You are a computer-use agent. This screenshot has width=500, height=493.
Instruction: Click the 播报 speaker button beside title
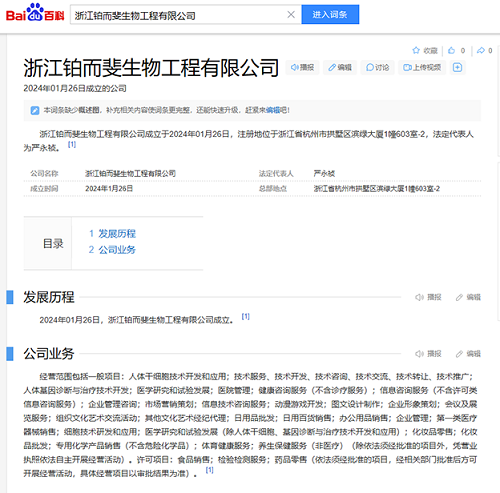pos(303,68)
